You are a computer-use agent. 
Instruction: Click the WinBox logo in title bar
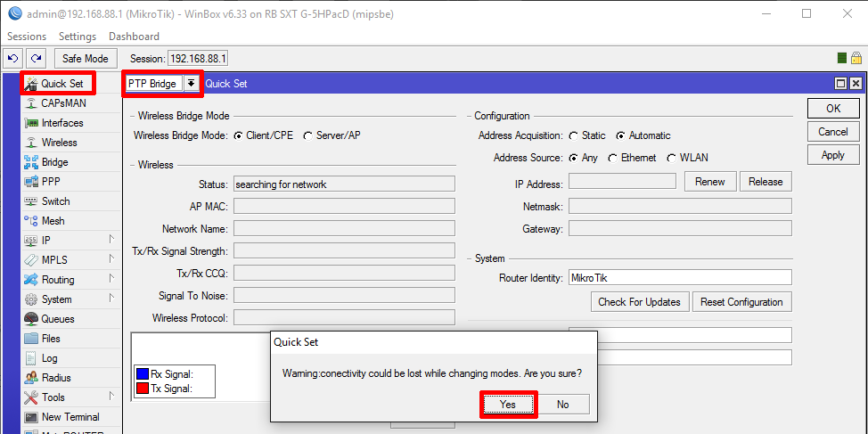tap(15, 14)
